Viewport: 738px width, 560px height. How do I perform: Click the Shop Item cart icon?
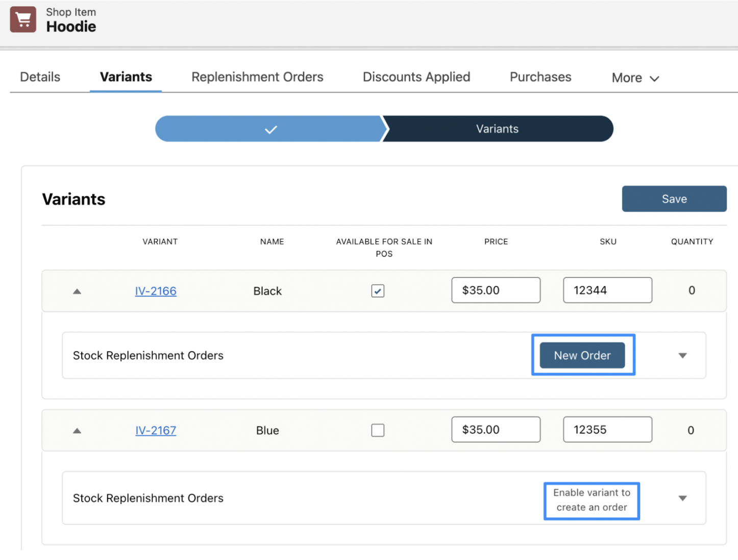pyautogui.click(x=22, y=19)
